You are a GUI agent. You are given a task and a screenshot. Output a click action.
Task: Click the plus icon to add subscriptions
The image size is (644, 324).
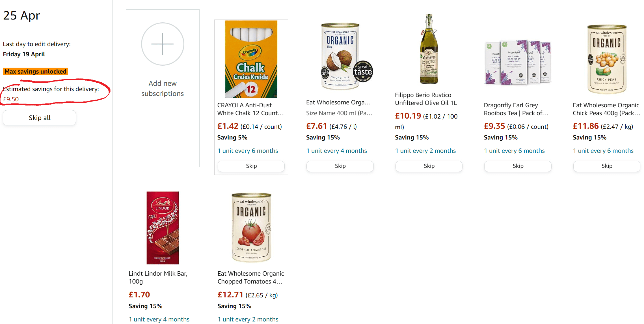point(163,44)
